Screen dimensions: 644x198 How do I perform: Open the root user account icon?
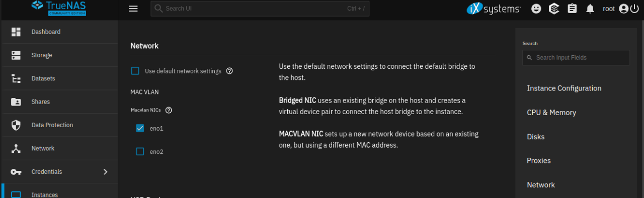(x=624, y=9)
